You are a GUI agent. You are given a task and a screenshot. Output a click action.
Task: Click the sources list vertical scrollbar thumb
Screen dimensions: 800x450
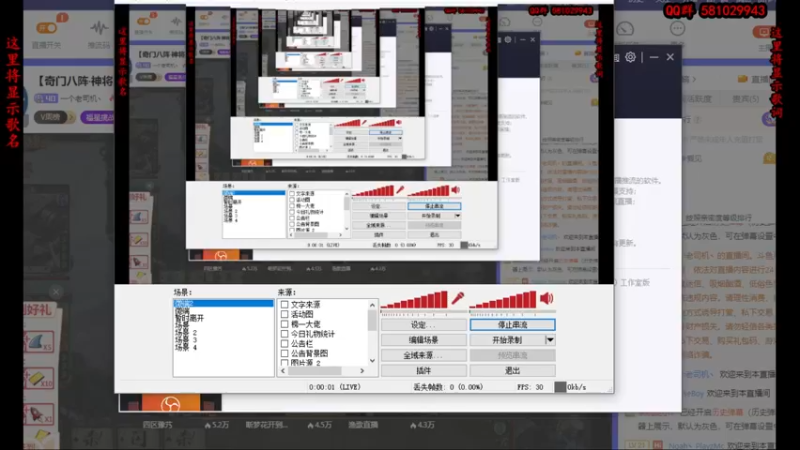pyautogui.click(x=372, y=320)
